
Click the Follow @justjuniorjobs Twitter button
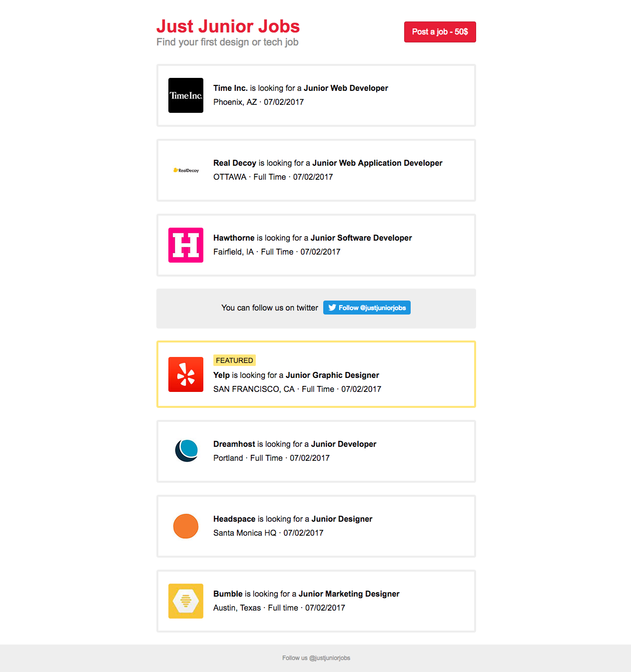[367, 308]
